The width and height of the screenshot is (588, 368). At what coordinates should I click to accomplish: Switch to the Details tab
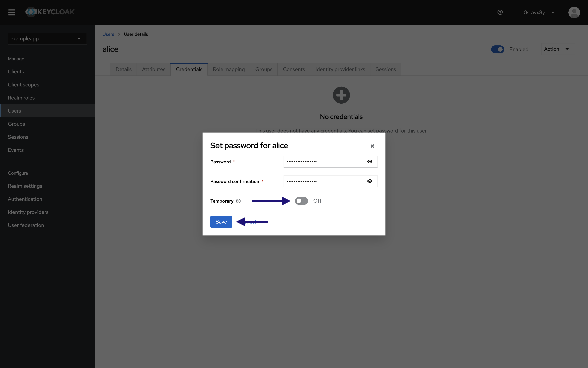124,69
